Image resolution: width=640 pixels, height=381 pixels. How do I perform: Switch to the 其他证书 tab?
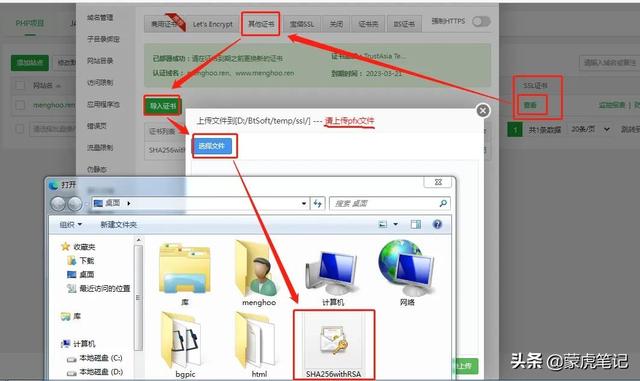261,24
